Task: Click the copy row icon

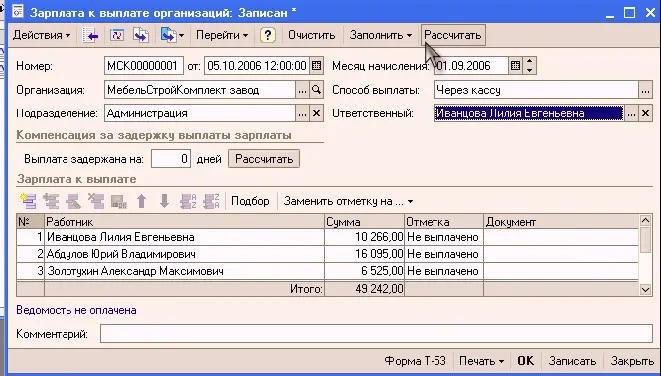Action: [51, 201]
